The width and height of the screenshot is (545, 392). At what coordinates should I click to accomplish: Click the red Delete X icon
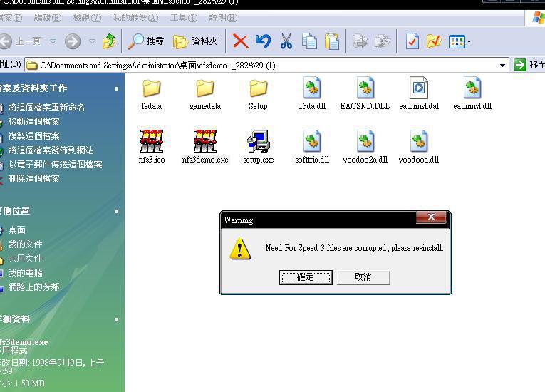click(240, 41)
